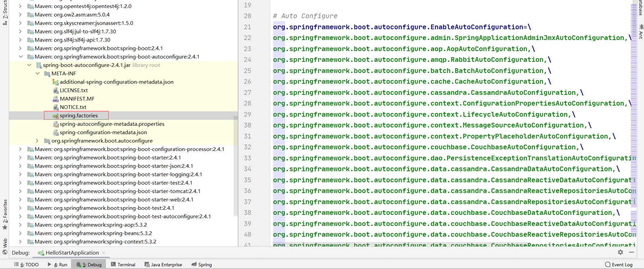This screenshot has height=269, width=644.
Task: Open the 2: Favorites side tab
Action: click(x=5, y=215)
